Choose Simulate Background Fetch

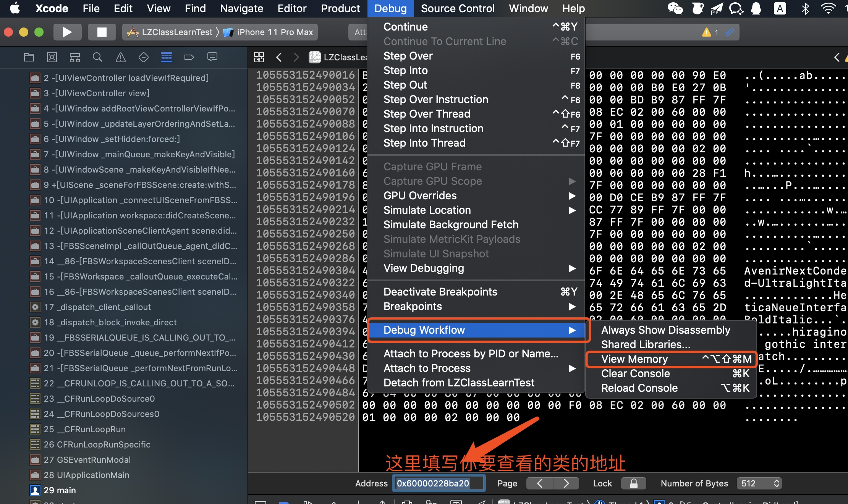click(476, 225)
